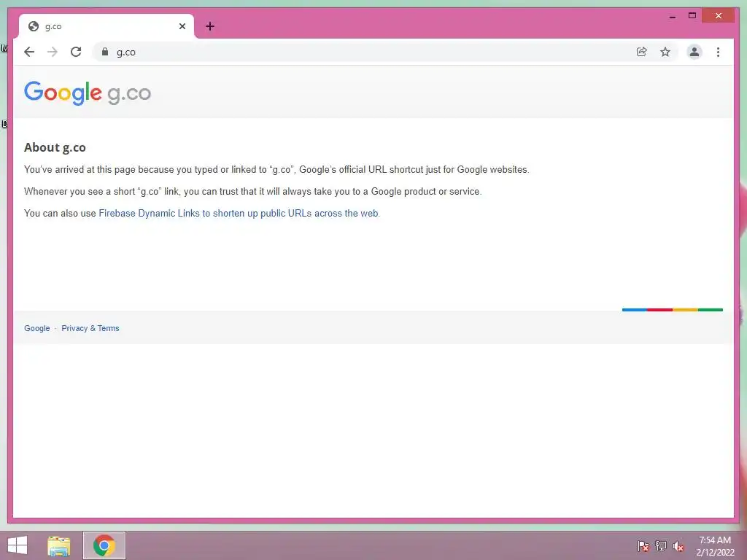Click Chrome icon in taskbar
Screen dimensions: 747x560
coord(104,545)
